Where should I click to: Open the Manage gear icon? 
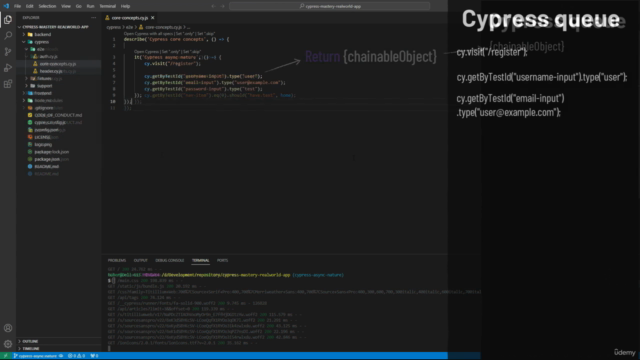click(8, 344)
